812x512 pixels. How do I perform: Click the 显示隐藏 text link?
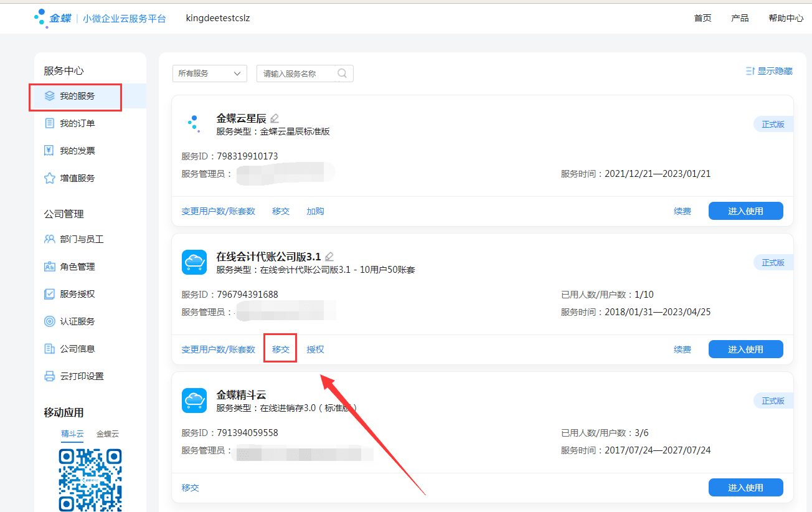(775, 71)
